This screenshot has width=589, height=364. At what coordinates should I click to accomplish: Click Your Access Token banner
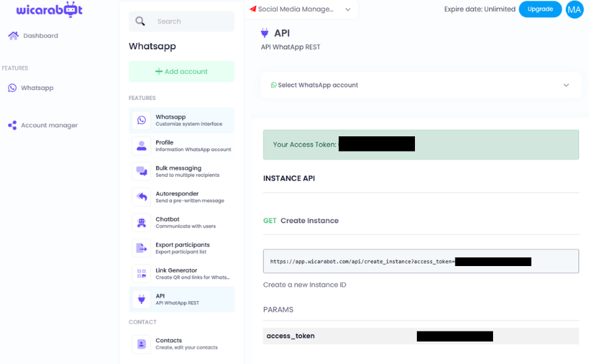pos(421,145)
